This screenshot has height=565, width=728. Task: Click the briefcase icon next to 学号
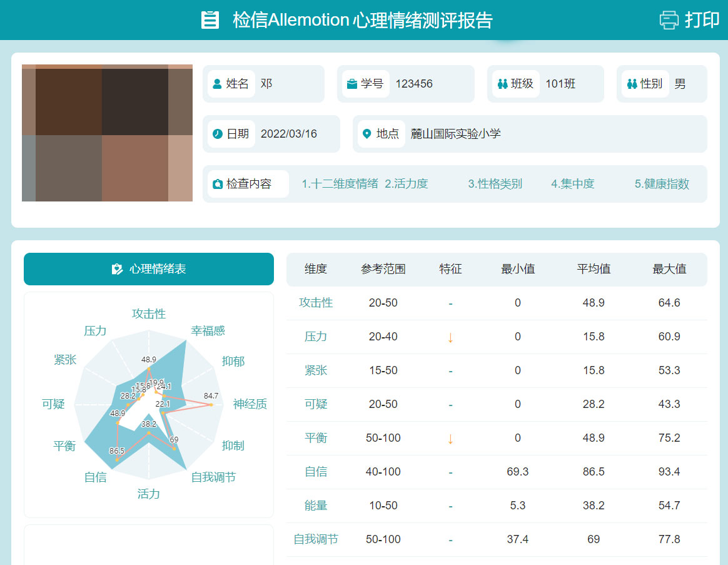[352, 84]
